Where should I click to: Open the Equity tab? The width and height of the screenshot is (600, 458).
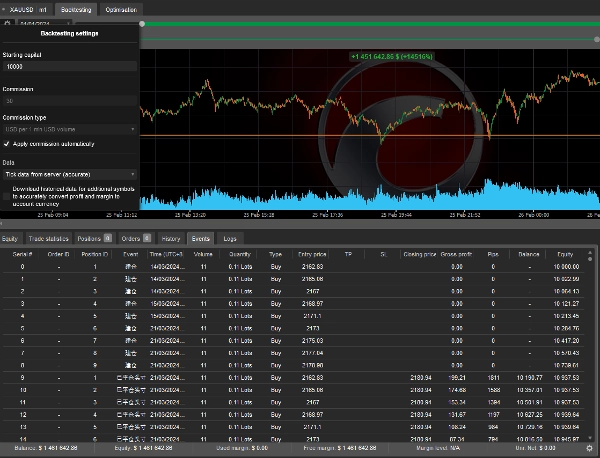(10, 239)
